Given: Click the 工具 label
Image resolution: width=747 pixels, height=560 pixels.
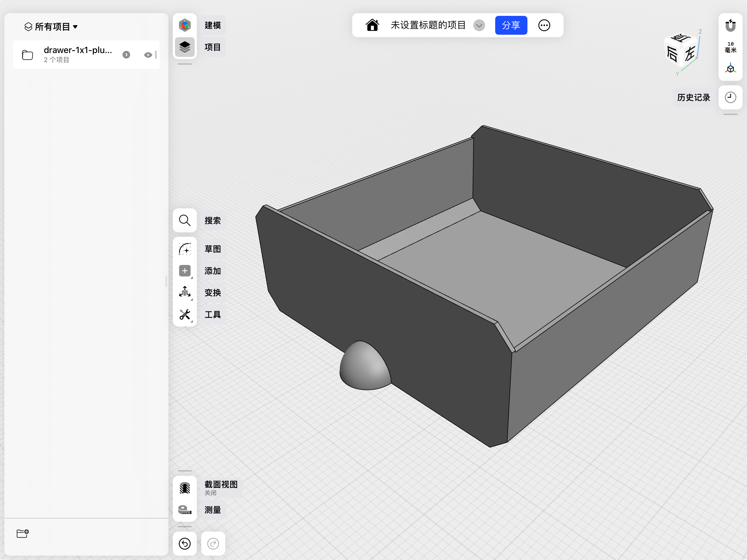Looking at the screenshot, I should tap(213, 314).
